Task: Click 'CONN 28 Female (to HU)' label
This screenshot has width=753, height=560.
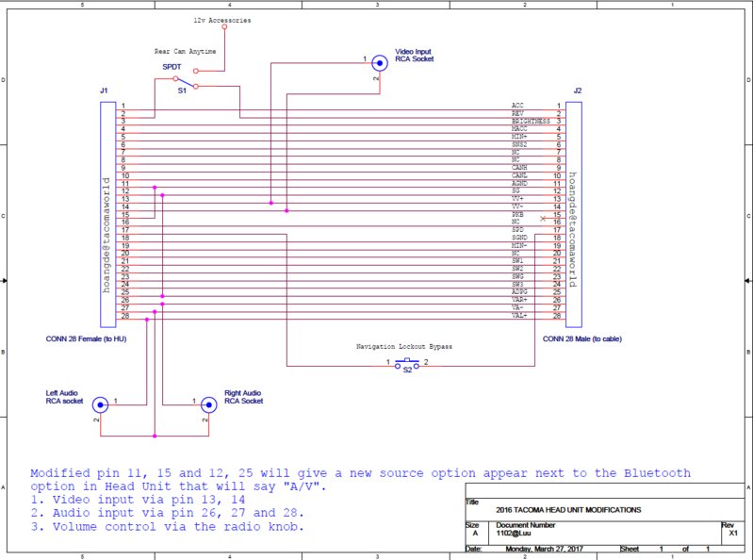Action: [86, 338]
